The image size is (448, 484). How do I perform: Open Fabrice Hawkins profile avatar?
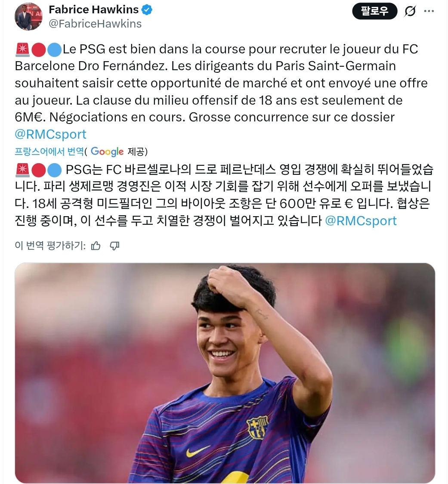(x=28, y=16)
